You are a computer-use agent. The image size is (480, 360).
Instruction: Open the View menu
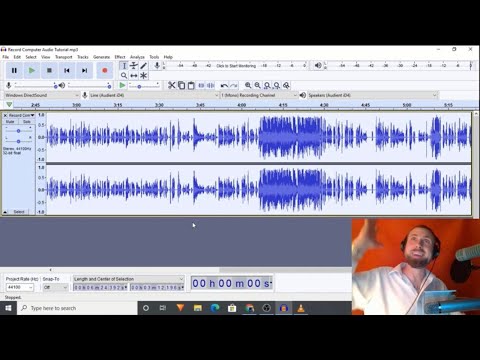(46, 57)
